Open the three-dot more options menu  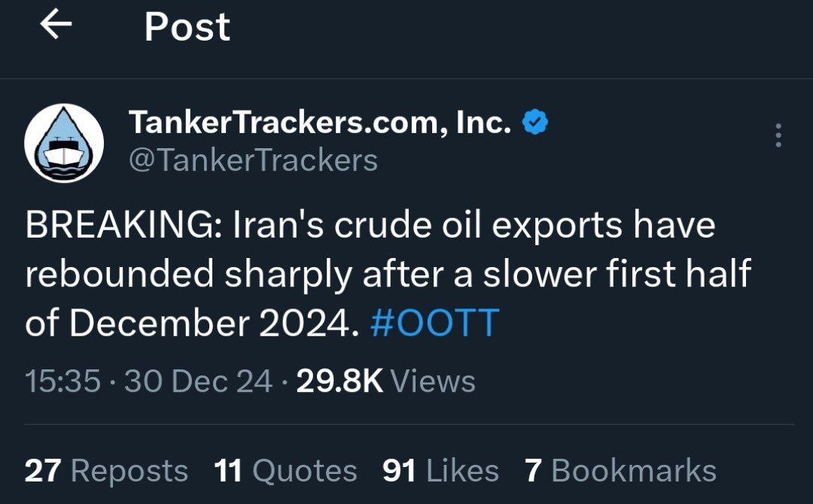pos(778,135)
